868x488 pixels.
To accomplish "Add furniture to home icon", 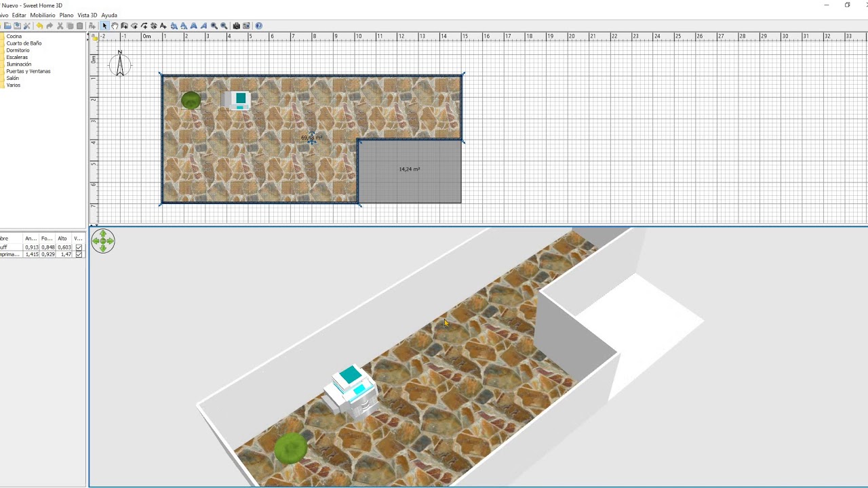I will pos(92,26).
